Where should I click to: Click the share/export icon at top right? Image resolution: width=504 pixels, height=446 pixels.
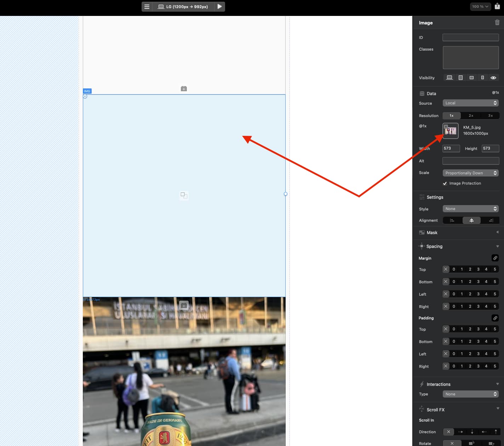click(x=497, y=6)
